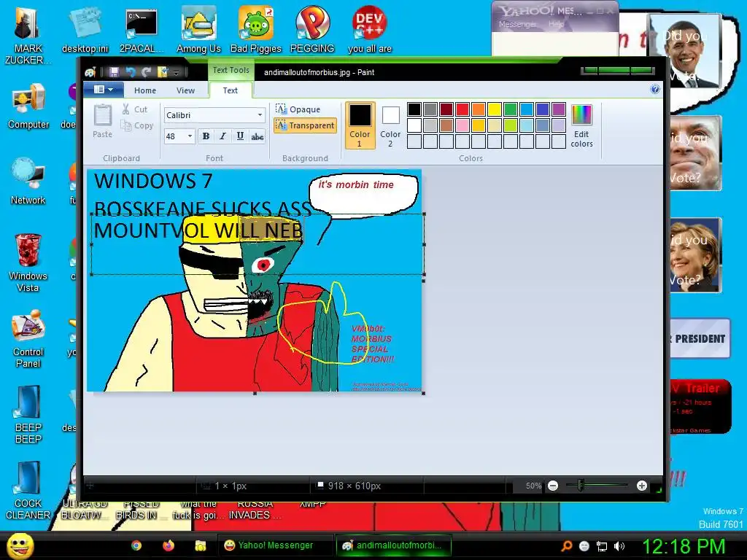The height and width of the screenshot is (560, 747).
Task: Open desktop.ini file icon
Action: click(85, 29)
